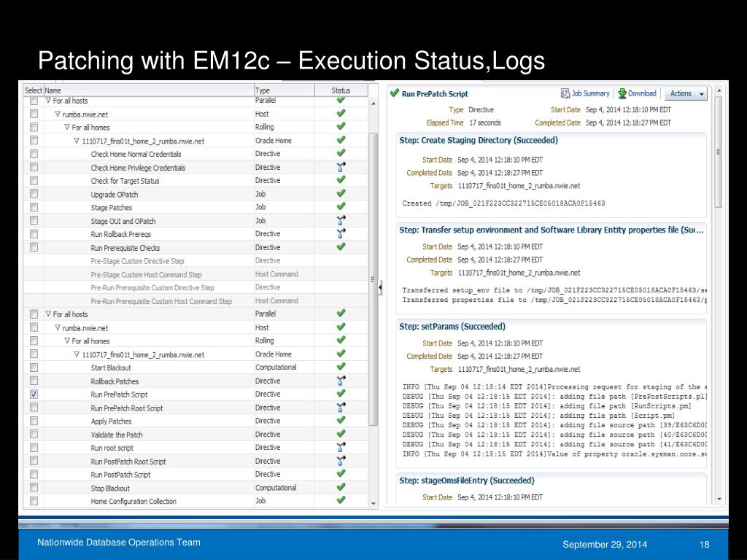Click skipped status icon for Check Home Privilege Credentials
Screen dimensions: 747x560
(x=341, y=167)
